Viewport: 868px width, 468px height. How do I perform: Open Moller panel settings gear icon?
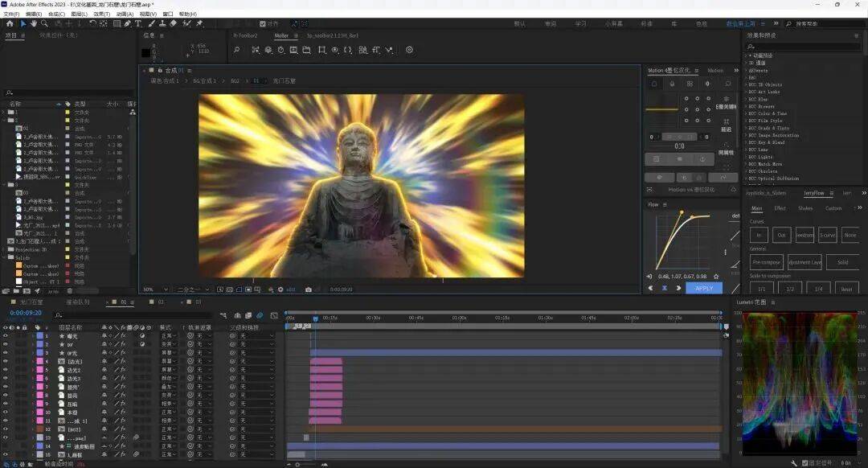click(409, 50)
